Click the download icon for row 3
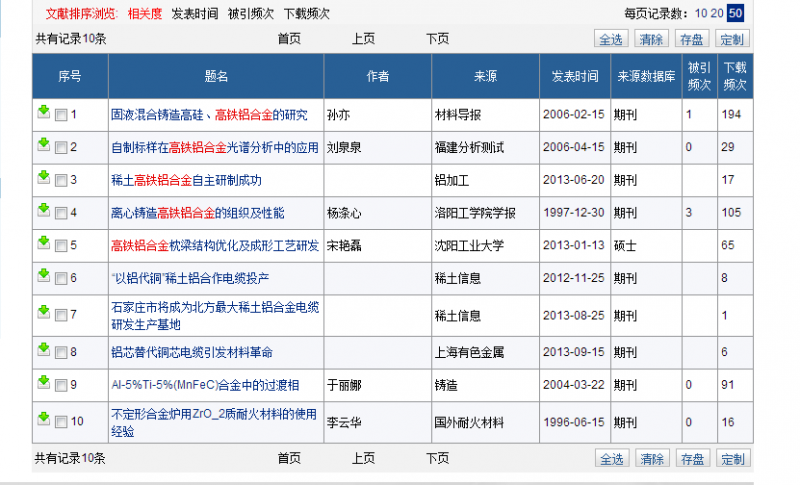Screen dimensions: 800x485 tap(44, 177)
